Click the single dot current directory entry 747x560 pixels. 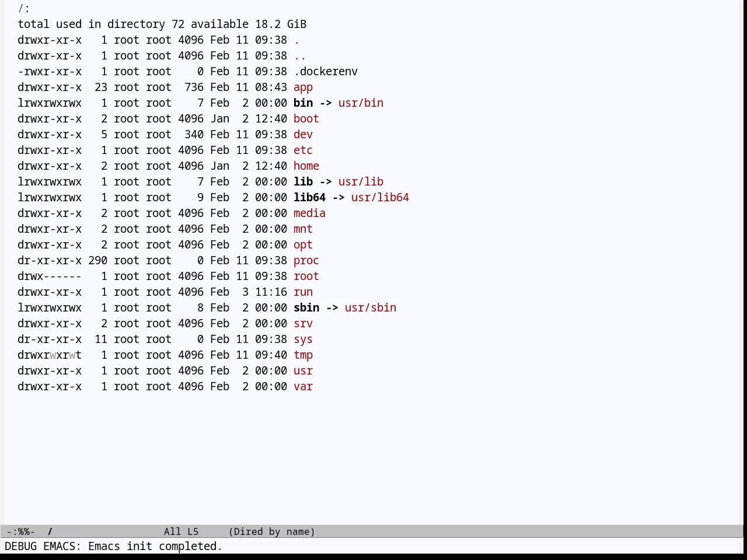[x=296, y=40]
